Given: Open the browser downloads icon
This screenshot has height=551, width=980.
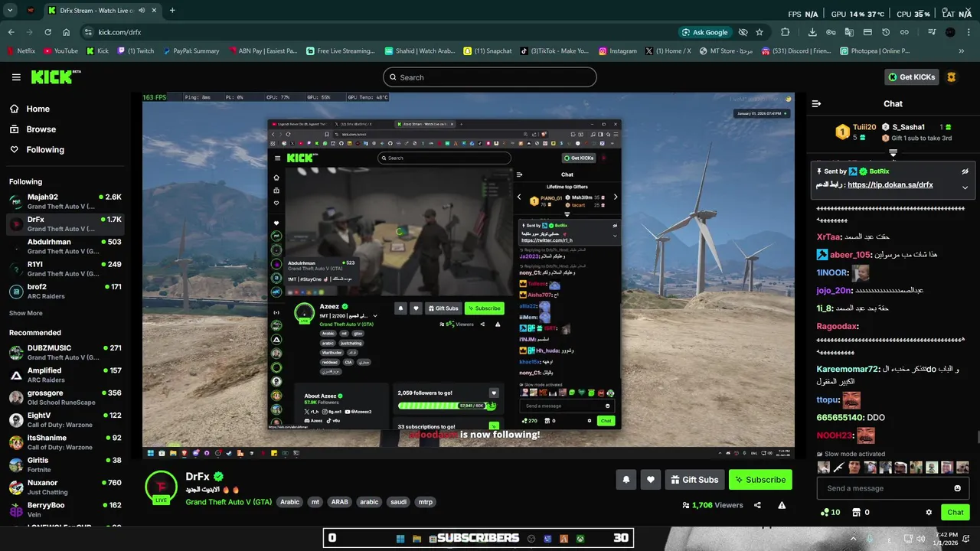Looking at the screenshot, I should tap(812, 32).
